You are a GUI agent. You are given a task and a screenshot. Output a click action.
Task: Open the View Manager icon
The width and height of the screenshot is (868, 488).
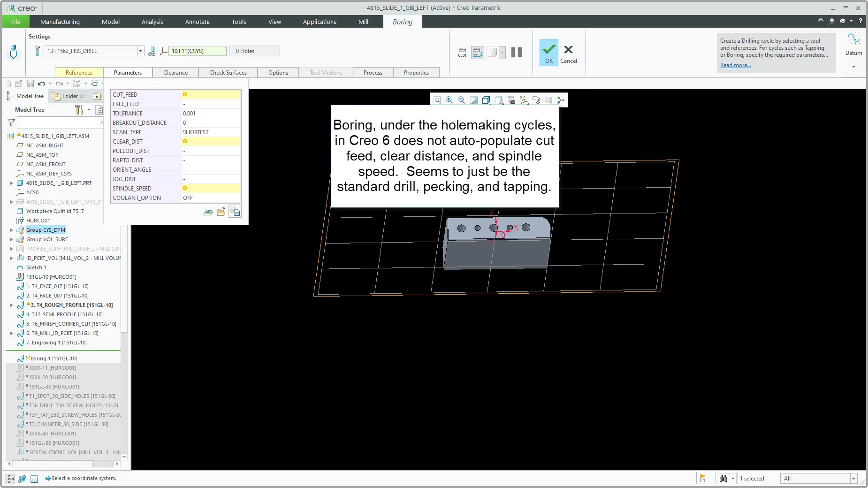(x=511, y=100)
